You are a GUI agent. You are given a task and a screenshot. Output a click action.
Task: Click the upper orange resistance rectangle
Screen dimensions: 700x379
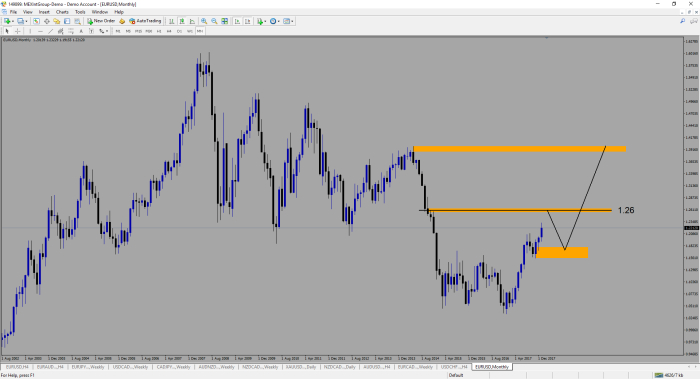tap(520, 149)
